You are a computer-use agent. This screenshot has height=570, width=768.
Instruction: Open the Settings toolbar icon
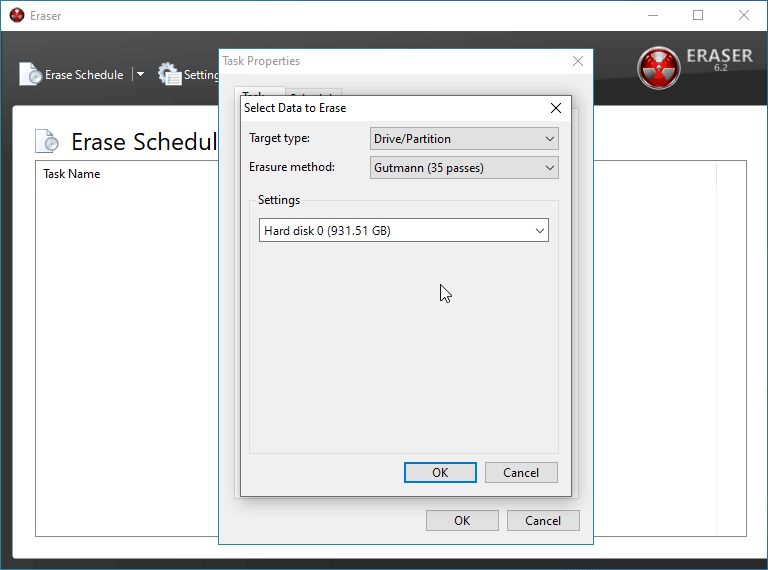(170, 74)
